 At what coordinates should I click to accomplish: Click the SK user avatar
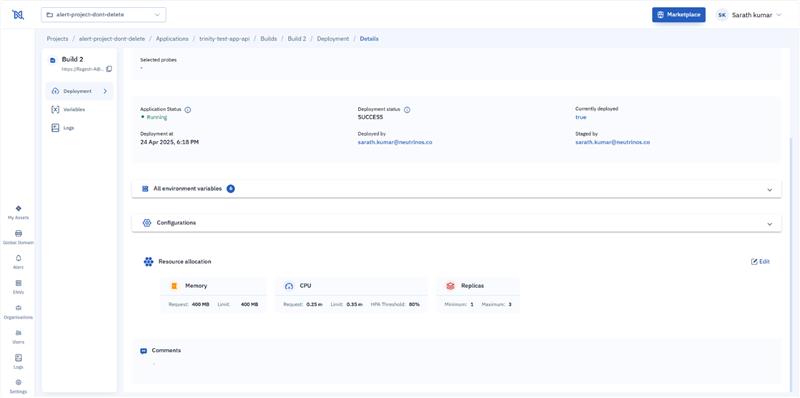(722, 15)
